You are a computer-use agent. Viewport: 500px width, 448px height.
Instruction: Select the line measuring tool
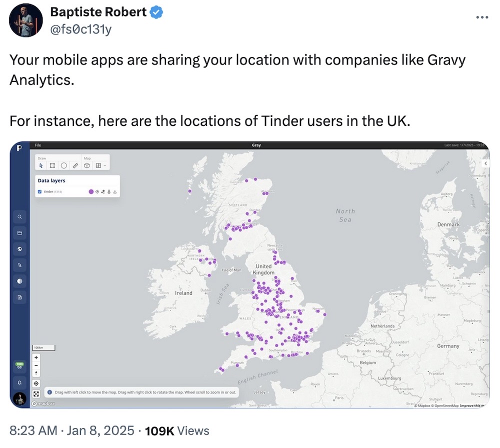[x=75, y=165]
